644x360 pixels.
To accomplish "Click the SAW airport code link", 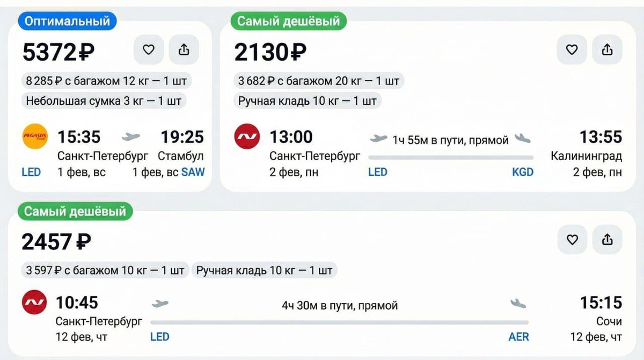I will pos(193,172).
